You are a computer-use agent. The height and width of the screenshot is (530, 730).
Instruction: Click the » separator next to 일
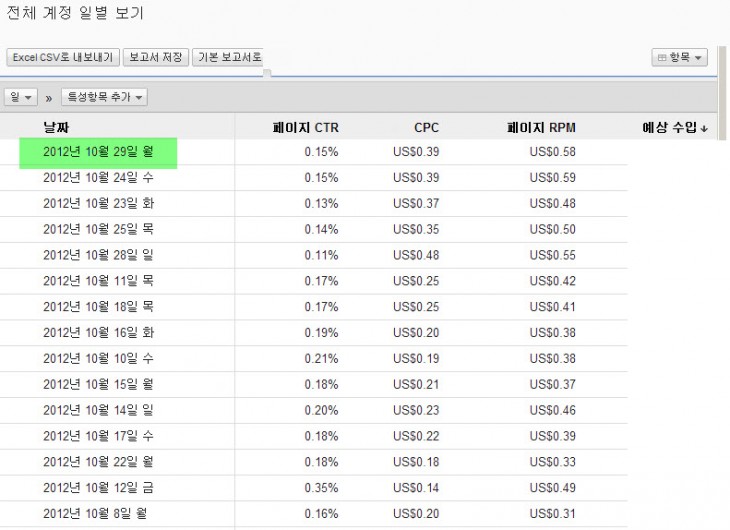pyautogui.click(x=49, y=98)
